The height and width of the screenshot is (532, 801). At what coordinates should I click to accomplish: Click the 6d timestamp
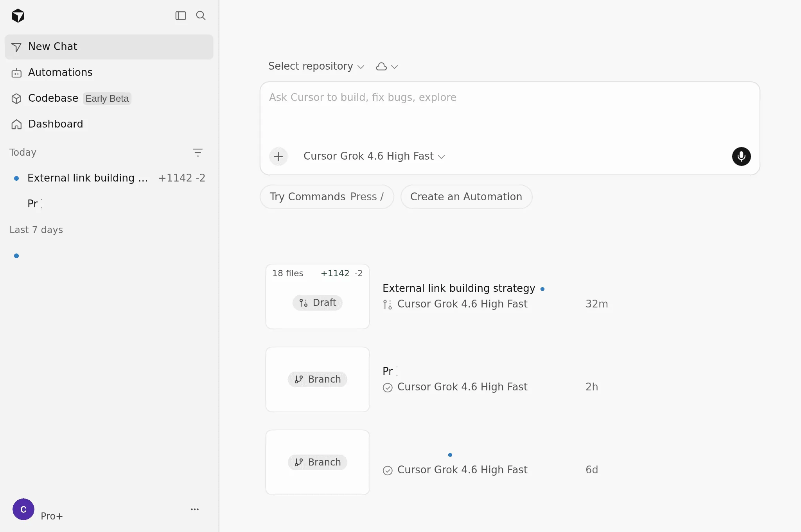[592, 470]
